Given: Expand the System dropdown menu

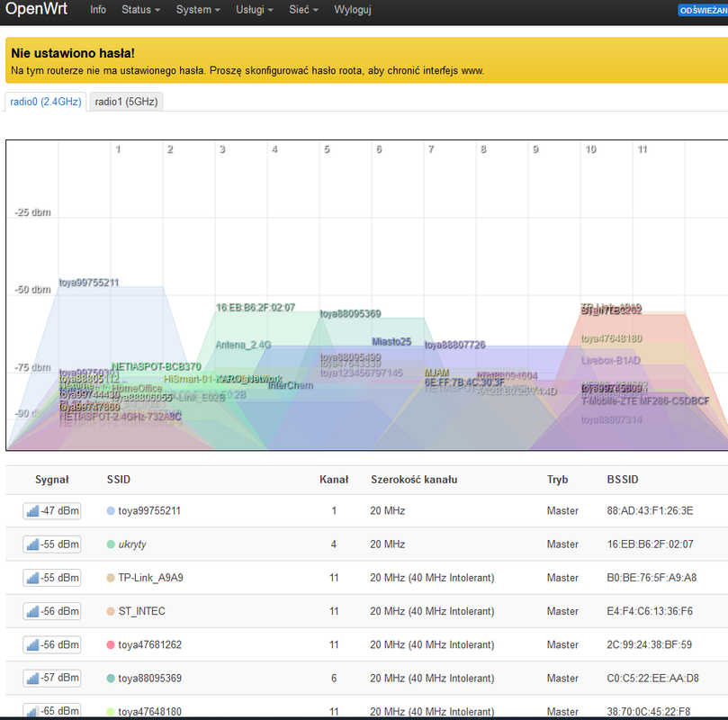Looking at the screenshot, I should click(198, 10).
